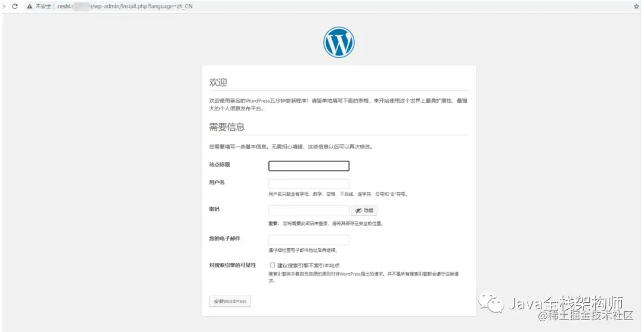This screenshot has height=332, width=644.
Task: Focus the 站点标题 site title field
Action: point(309,166)
